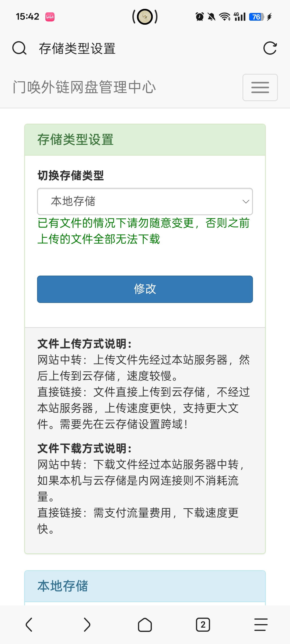Image resolution: width=290 pixels, height=644 pixels.
Task: Open browser home page icon
Action: 145,625
